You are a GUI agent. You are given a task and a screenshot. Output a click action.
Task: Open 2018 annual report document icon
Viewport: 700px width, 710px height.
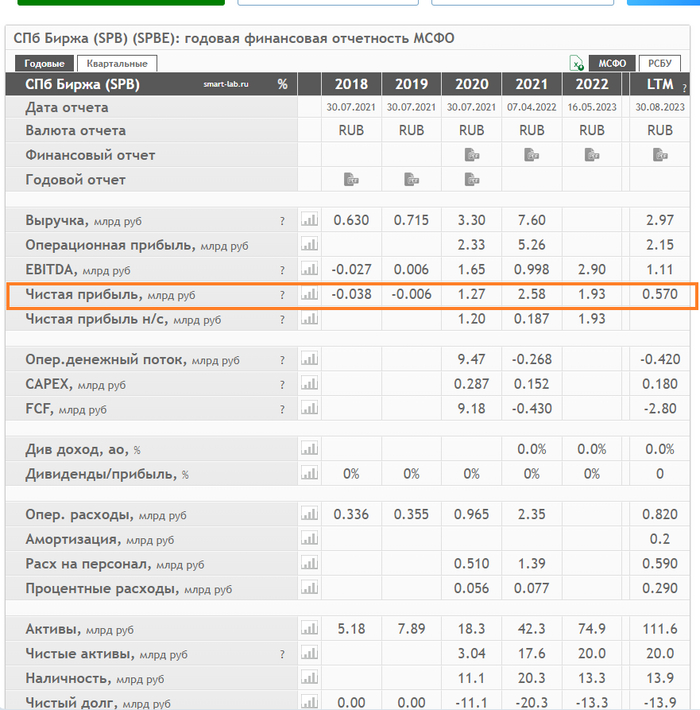351,180
